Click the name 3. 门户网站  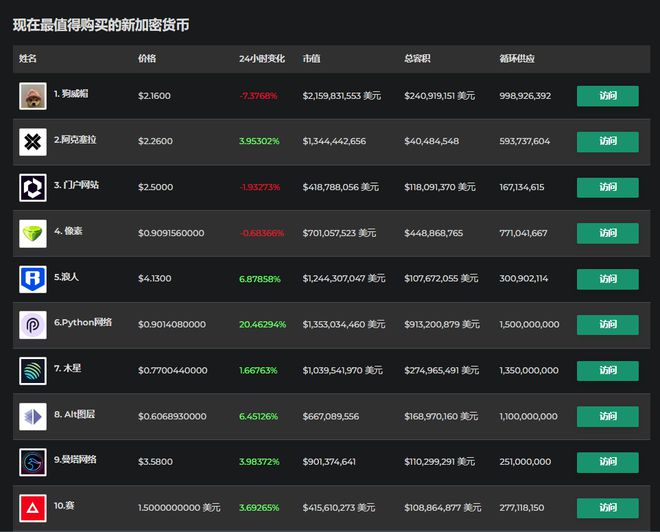coord(76,185)
